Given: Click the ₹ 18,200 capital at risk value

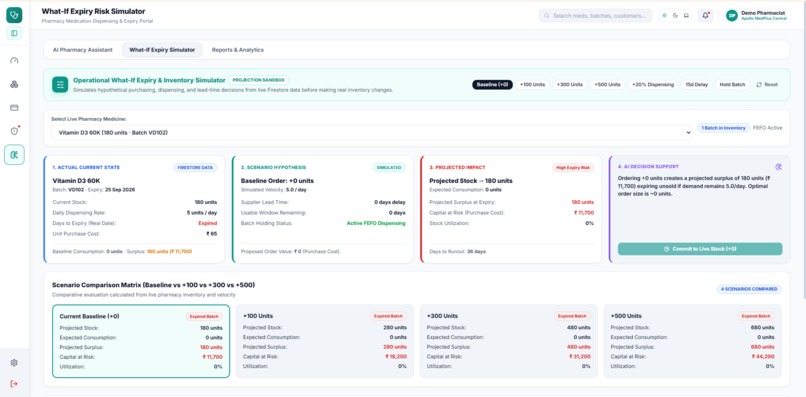Looking at the screenshot, I should 395,357.
